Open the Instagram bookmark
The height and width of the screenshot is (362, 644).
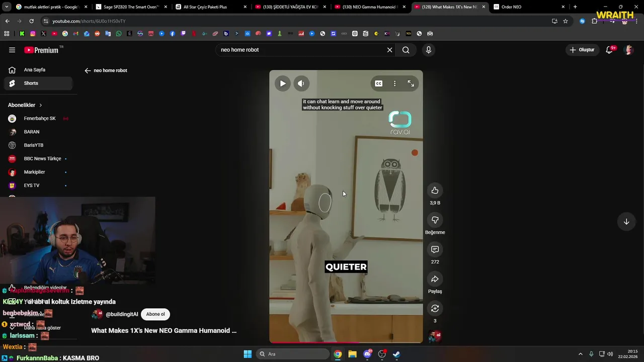point(33,34)
